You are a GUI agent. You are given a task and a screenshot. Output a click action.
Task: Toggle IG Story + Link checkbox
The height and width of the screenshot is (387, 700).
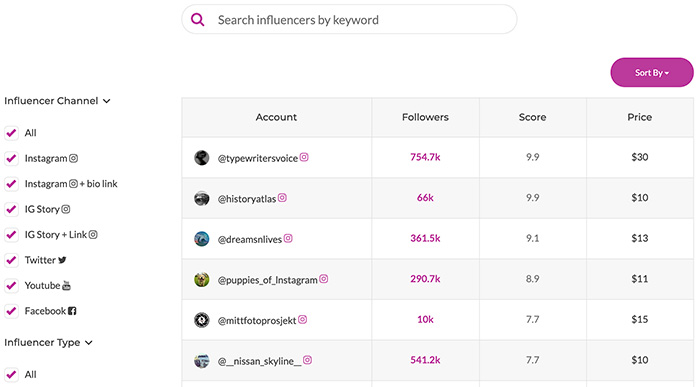pos(12,234)
